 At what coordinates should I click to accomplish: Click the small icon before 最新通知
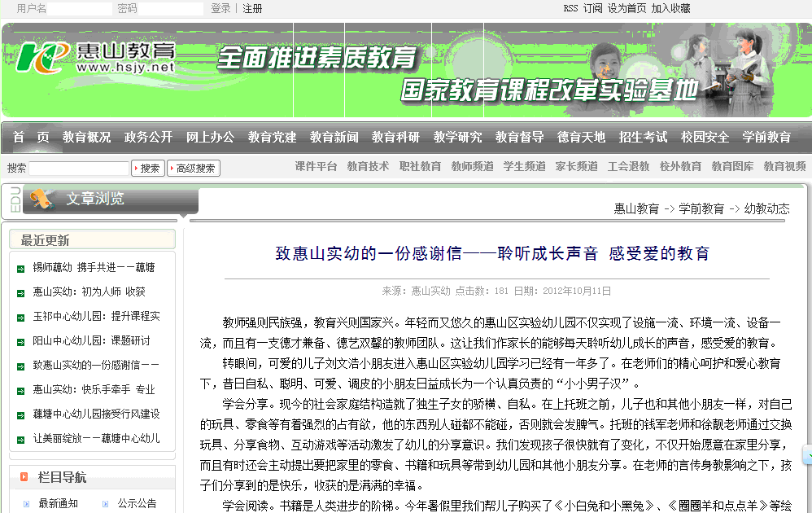point(27,504)
